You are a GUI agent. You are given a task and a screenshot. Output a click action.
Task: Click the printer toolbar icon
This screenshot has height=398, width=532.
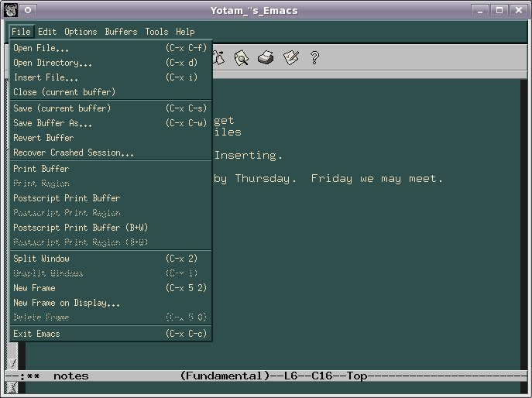coord(266,57)
